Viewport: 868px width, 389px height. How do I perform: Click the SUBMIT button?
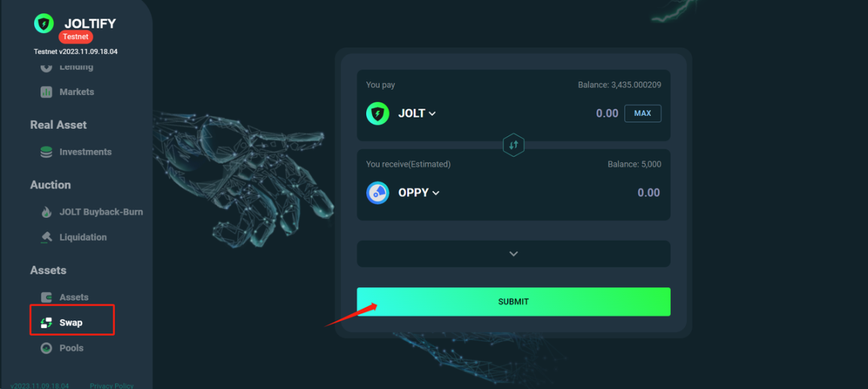coord(514,302)
